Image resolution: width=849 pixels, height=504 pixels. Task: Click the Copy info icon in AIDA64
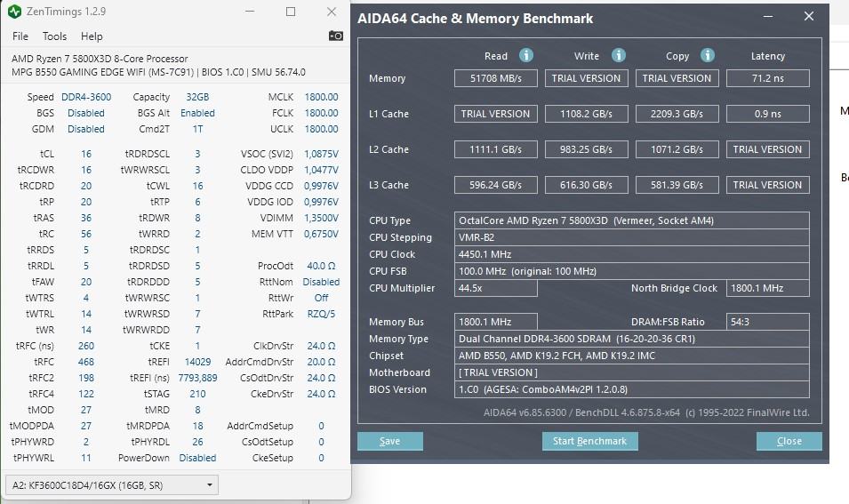pyautogui.click(x=707, y=55)
